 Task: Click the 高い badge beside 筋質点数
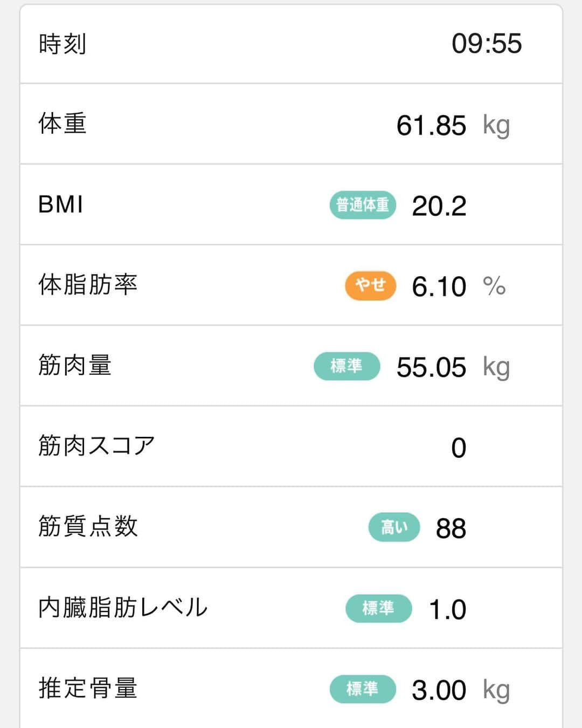click(x=394, y=527)
